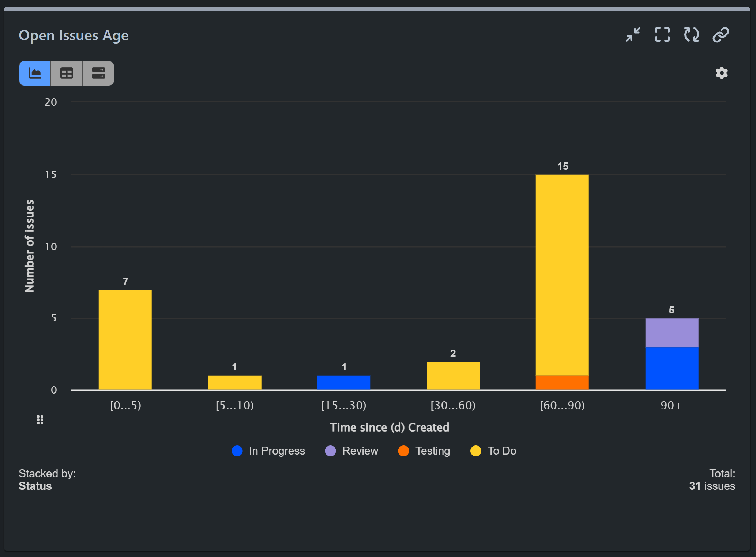This screenshot has height=557, width=756.
Task: Select the chart view icon
Action: coord(35,73)
